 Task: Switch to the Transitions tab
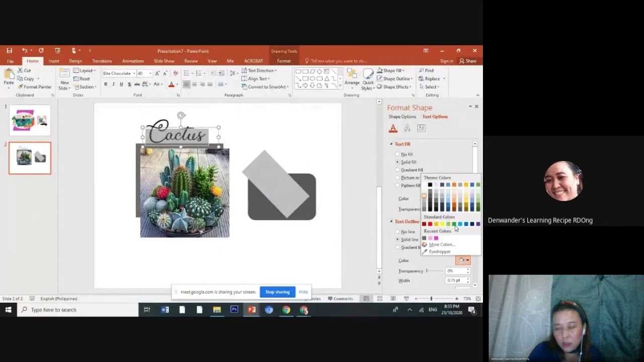coord(102,61)
